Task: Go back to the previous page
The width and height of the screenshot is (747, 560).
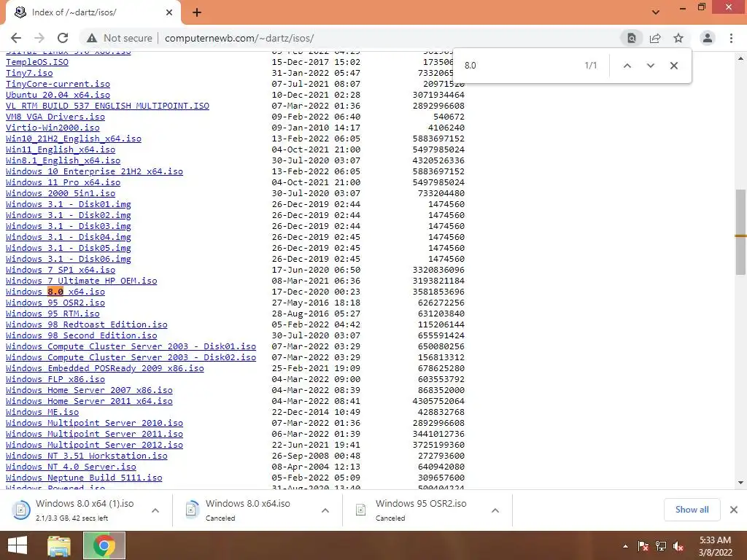Action: pyautogui.click(x=16, y=38)
